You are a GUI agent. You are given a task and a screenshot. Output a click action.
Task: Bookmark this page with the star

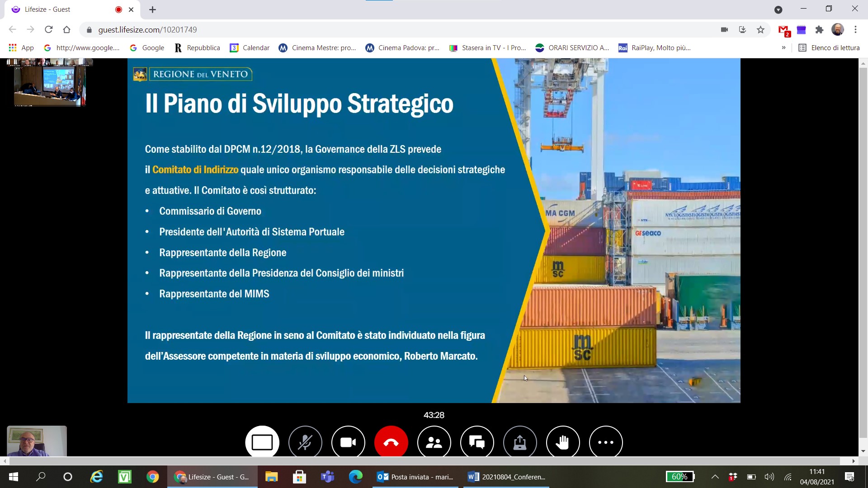(x=760, y=30)
